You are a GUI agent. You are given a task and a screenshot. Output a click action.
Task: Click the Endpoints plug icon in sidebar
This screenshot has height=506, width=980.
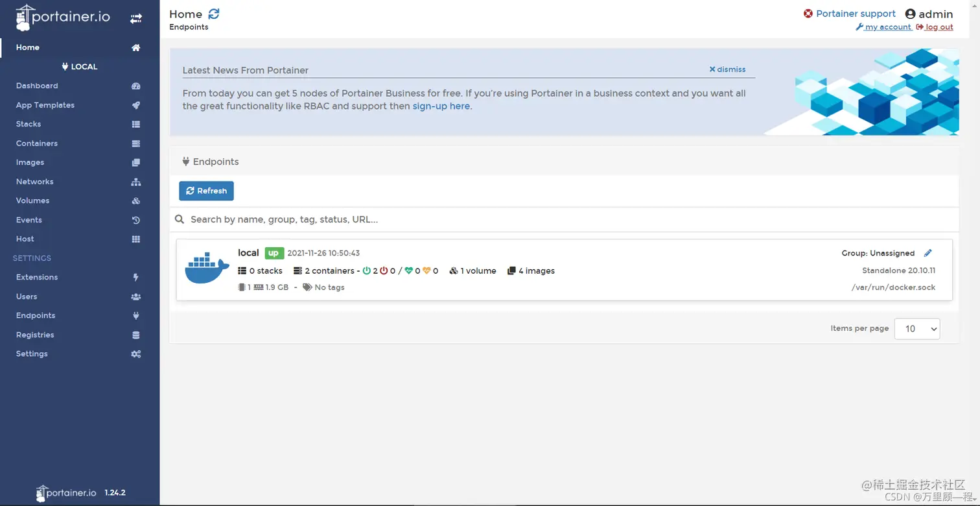coord(135,315)
